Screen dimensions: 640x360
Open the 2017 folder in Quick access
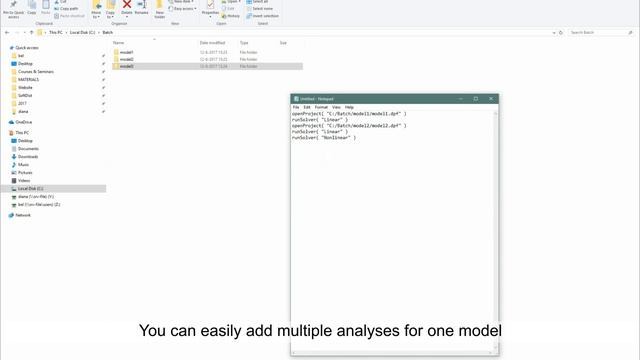22,104
